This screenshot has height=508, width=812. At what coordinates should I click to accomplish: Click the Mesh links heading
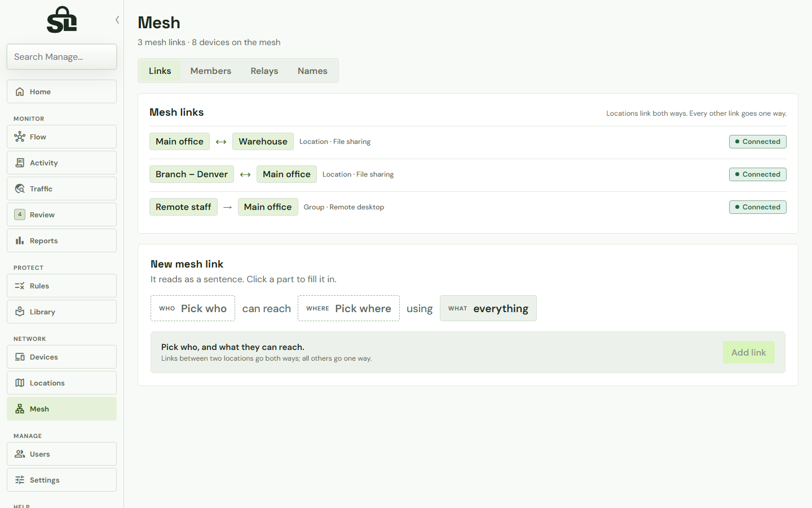tap(176, 112)
